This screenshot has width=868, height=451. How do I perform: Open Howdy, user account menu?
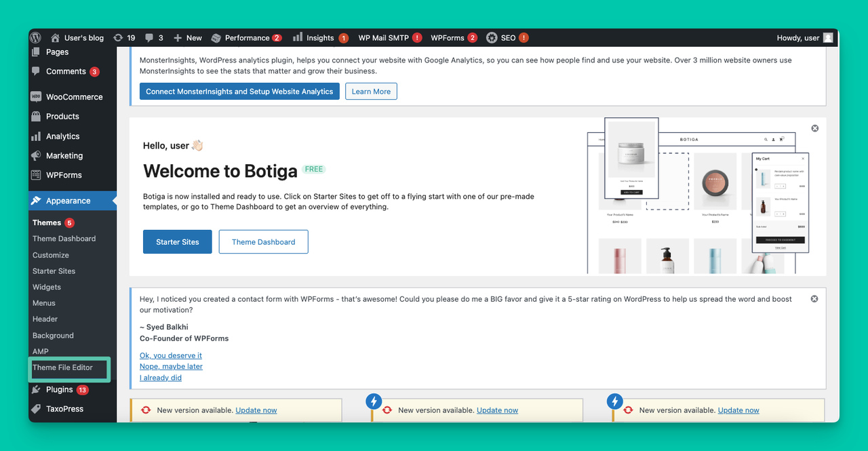pyautogui.click(x=805, y=38)
